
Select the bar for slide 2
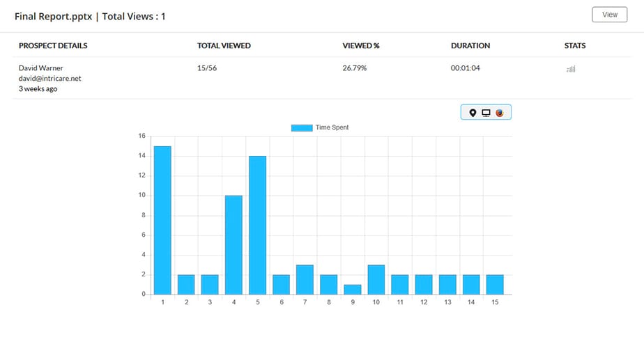click(x=186, y=285)
